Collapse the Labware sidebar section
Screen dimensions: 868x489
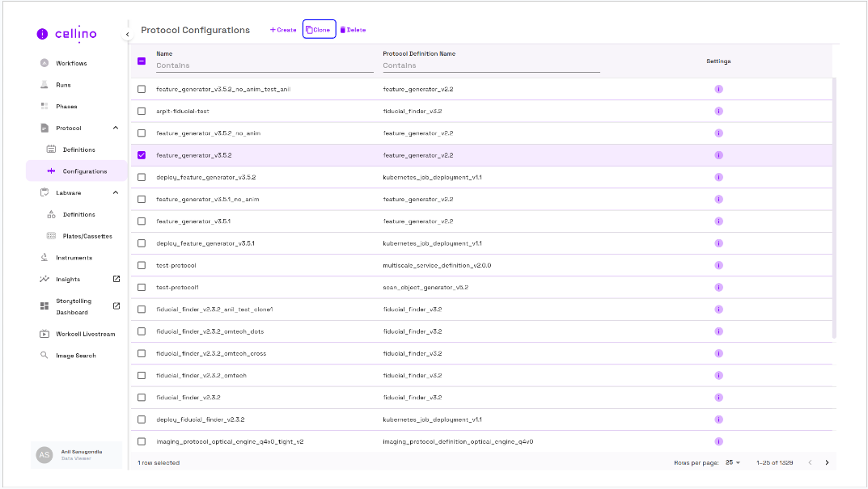[115, 192]
